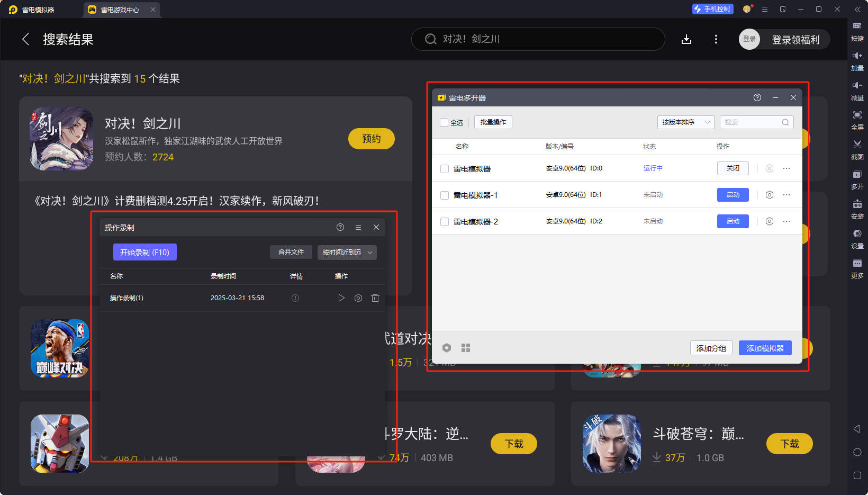Click 开始录制 (F10) button
Viewport: 868px width, 495px height.
tap(145, 253)
